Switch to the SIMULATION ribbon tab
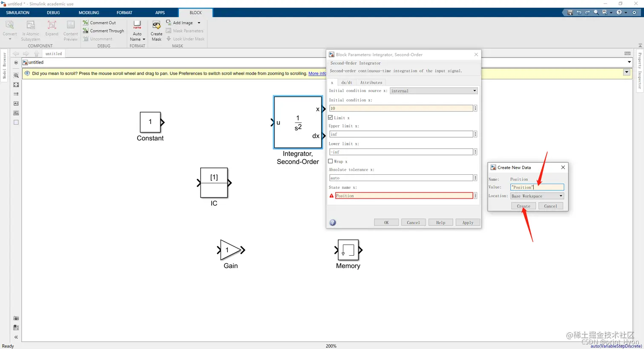This screenshot has width=644, height=349. (17, 13)
